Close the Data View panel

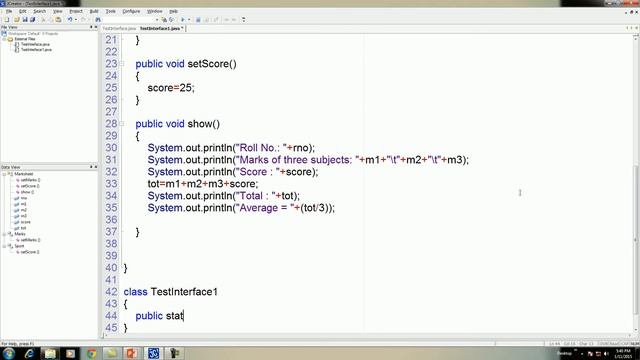point(96,167)
